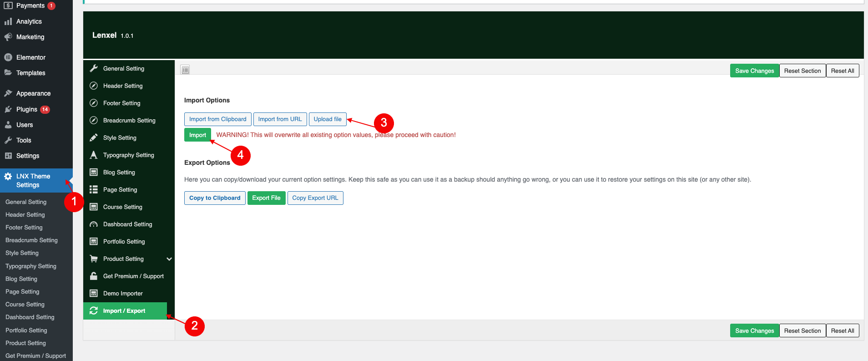
Task: Open Templates admin menu
Action: tap(36, 73)
